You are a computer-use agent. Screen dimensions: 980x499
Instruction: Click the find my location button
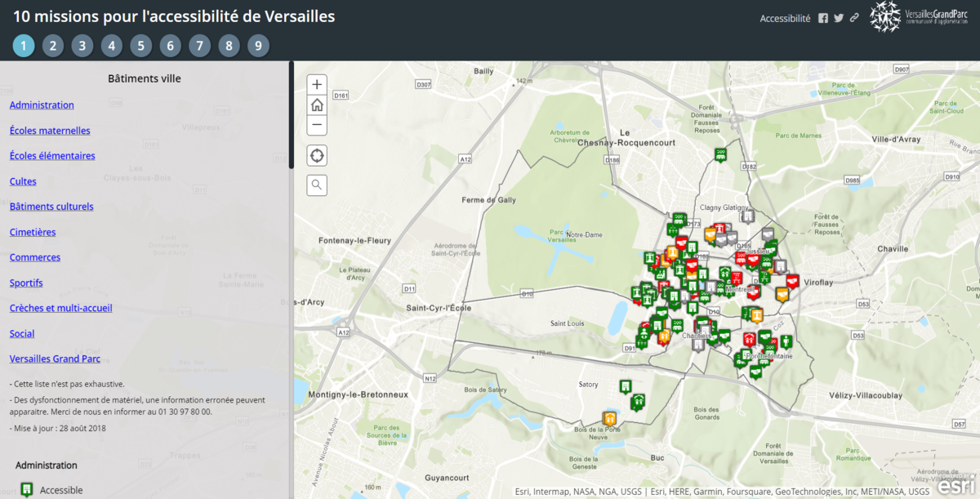(317, 155)
